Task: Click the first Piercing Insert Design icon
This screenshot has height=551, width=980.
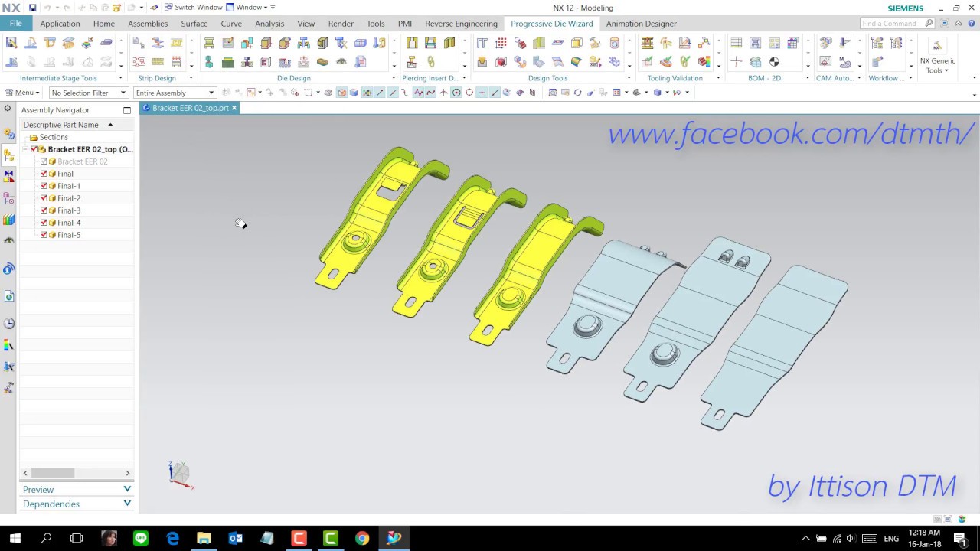Action: [x=412, y=43]
